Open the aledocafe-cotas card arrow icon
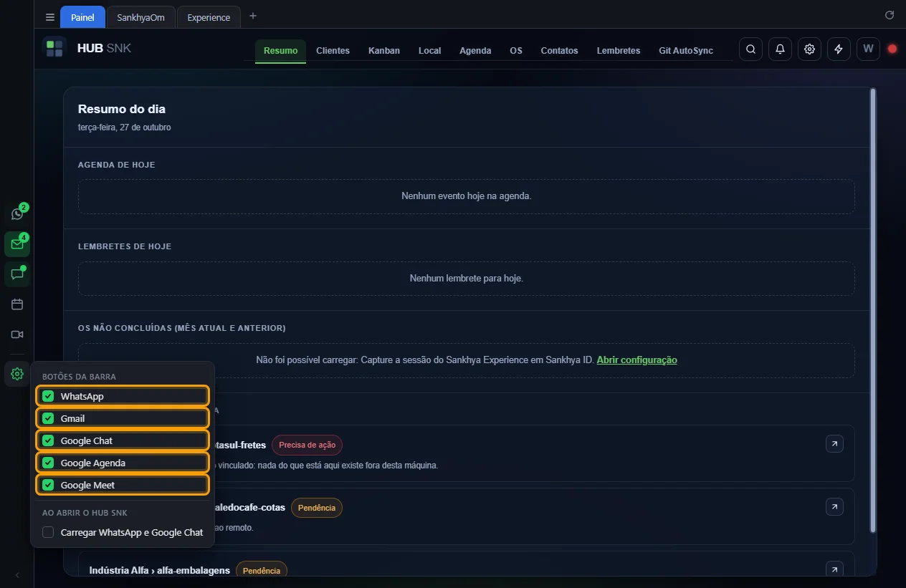Viewport: 906px width, 588px height. (834, 507)
